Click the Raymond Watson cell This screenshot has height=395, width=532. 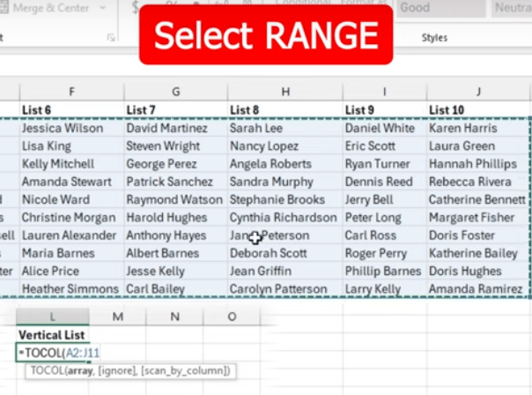tap(174, 199)
